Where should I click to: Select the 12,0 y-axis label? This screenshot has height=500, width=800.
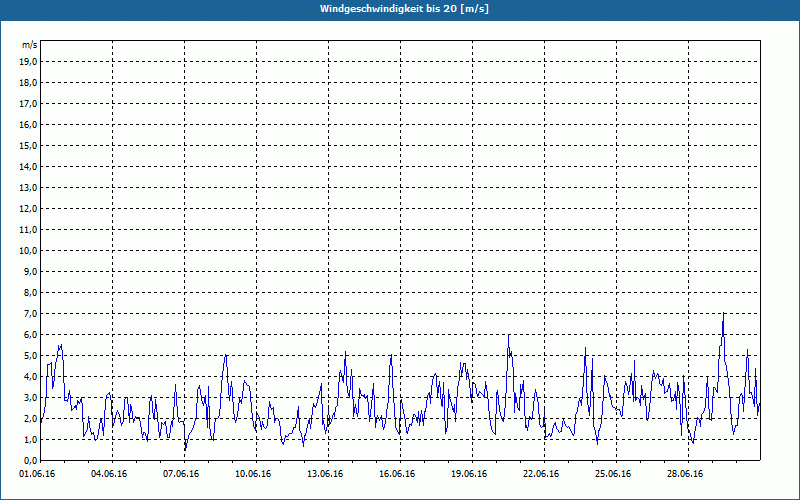[29, 209]
